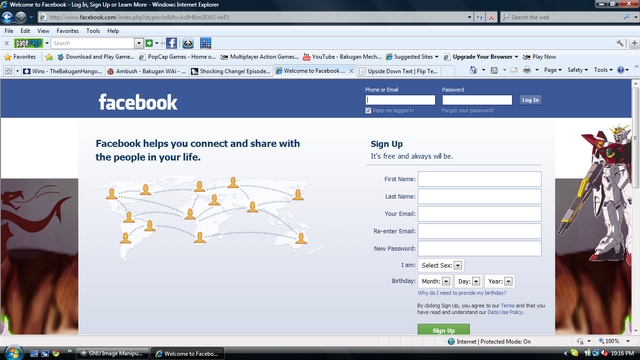Open the Edit menu
Screen dimensions: 640x360
tap(25, 31)
